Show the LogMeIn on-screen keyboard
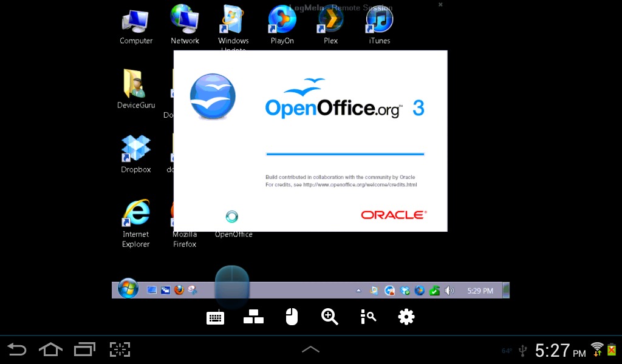 tap(216, 317)
